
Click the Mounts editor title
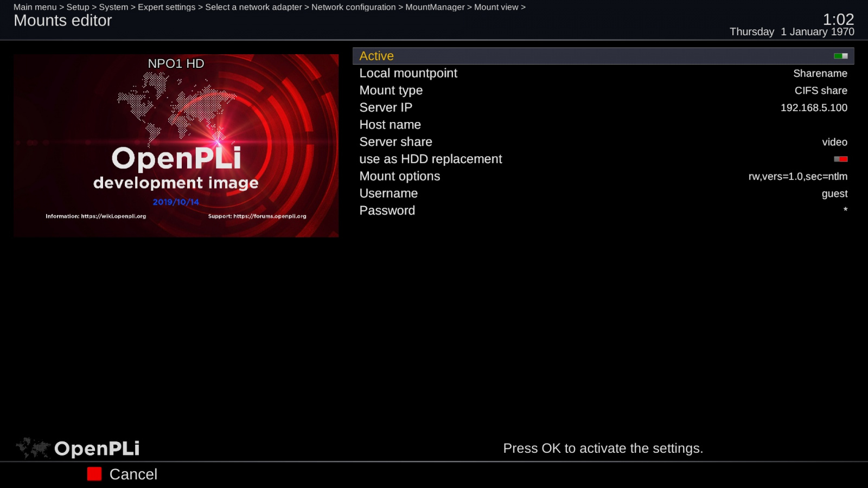(62, 21)
